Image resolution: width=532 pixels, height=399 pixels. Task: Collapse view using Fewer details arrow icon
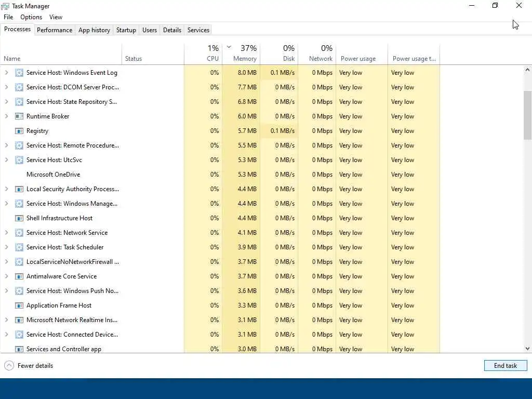9,365
